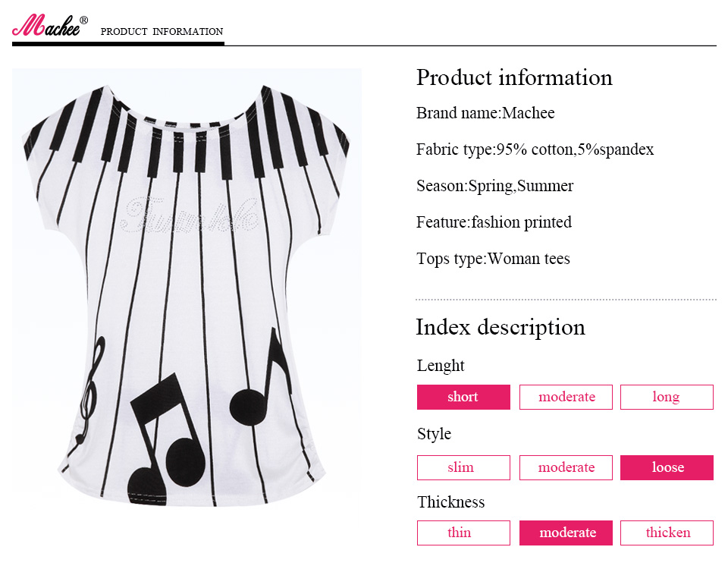Click the Fabric type cotton spandex line
The width and height of the screenshot is (728, 569).
coord(535,149)
